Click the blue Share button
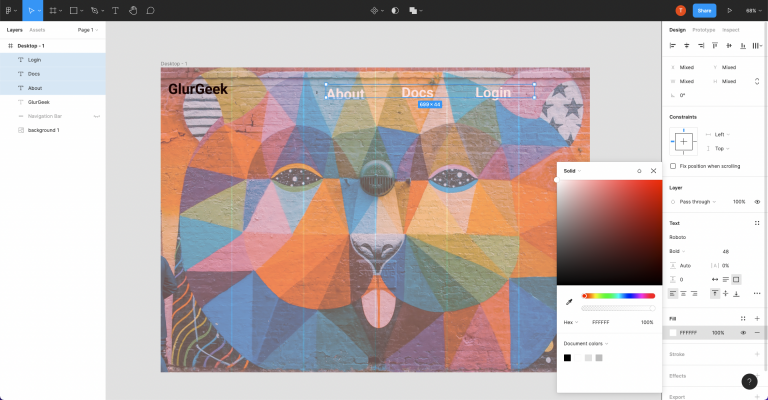Image resolution: width=768 pixels, height=400 pixels. click(704, 10)
